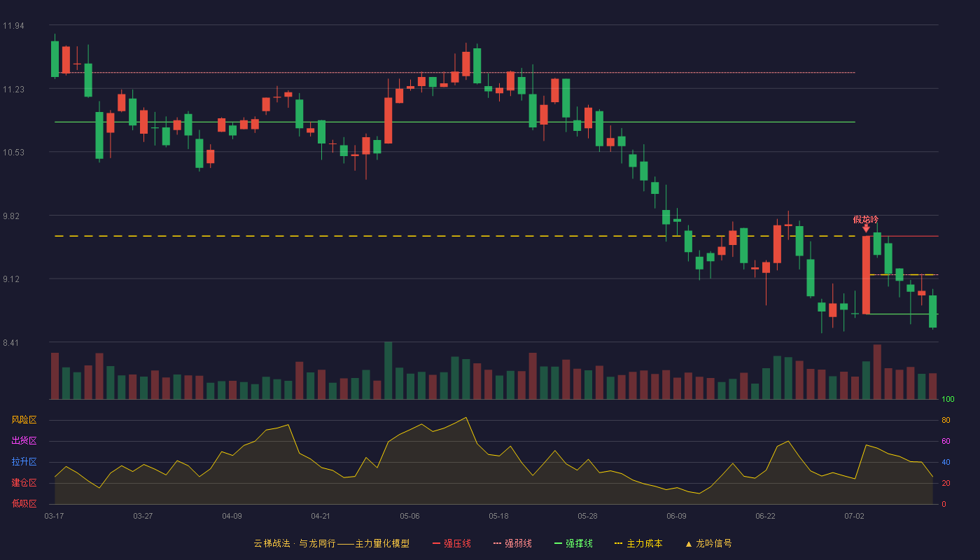Click the tall red candlestick below 假龙吟

[866, 275]
